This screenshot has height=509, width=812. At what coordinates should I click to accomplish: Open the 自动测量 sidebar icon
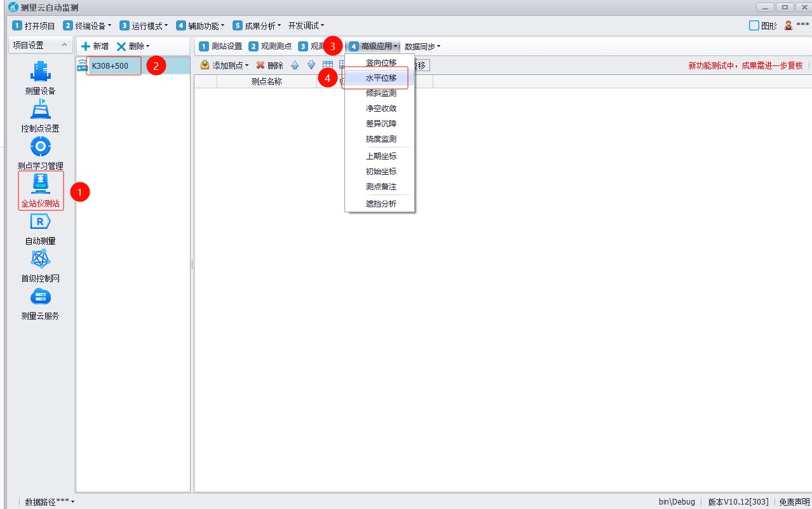coord(40,222)
